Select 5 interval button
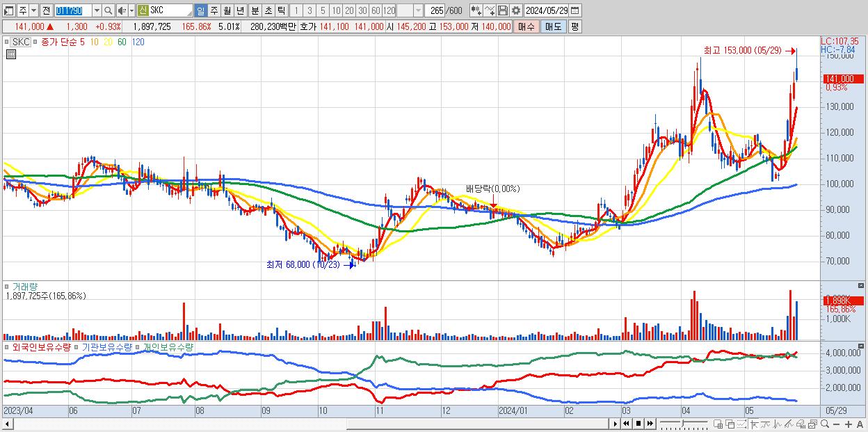The width and height of the screenshot is (868, 432). click(323, 10)
